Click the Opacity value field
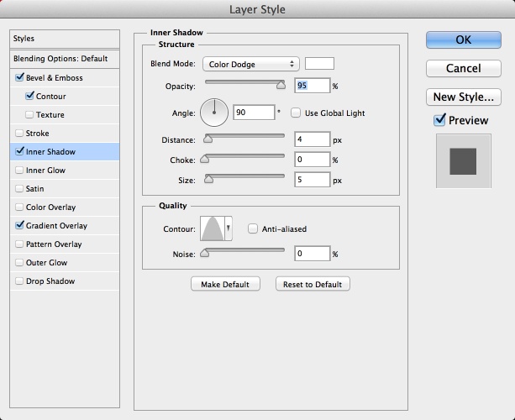The image size is (515, 420). click(312, 86)
